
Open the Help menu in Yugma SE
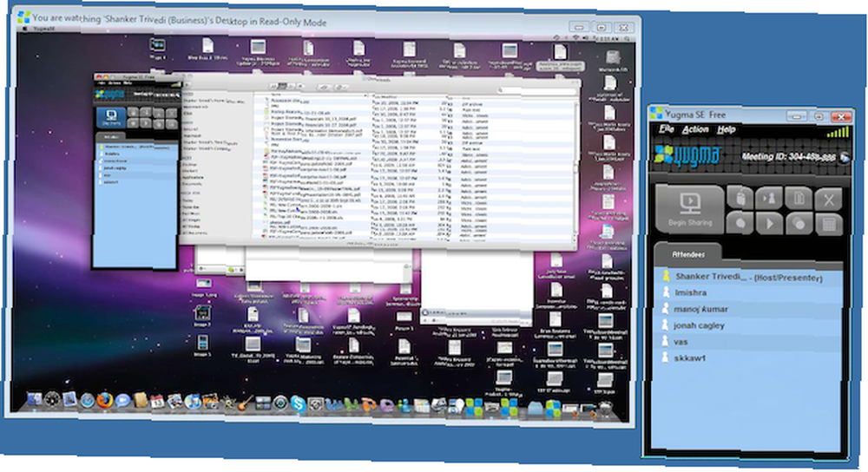(x=727, y=129)
